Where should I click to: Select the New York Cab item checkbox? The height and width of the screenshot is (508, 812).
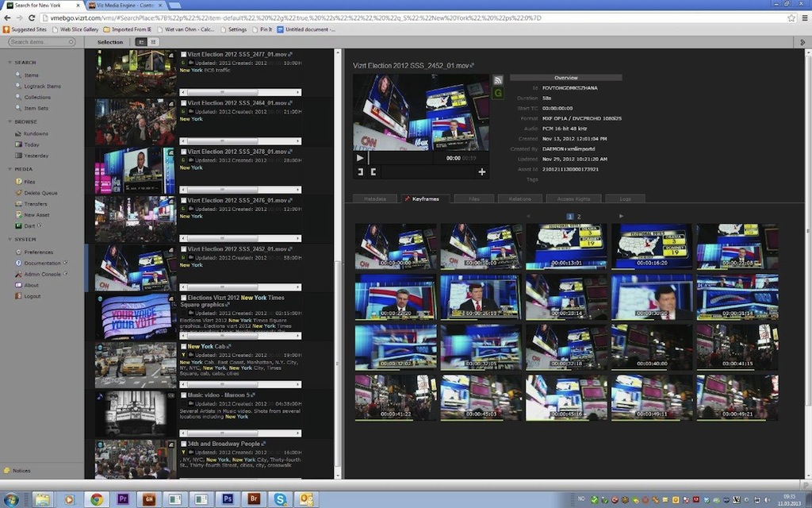point(184,347)
